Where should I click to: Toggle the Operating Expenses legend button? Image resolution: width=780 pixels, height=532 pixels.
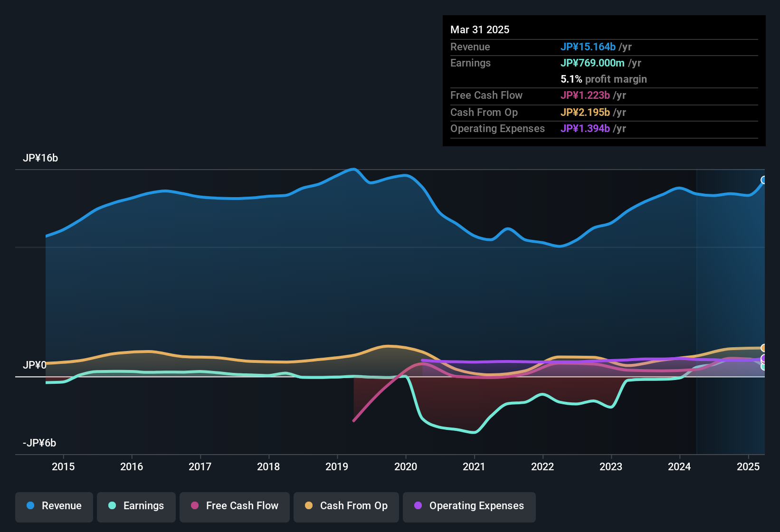(x=469, y=507)
